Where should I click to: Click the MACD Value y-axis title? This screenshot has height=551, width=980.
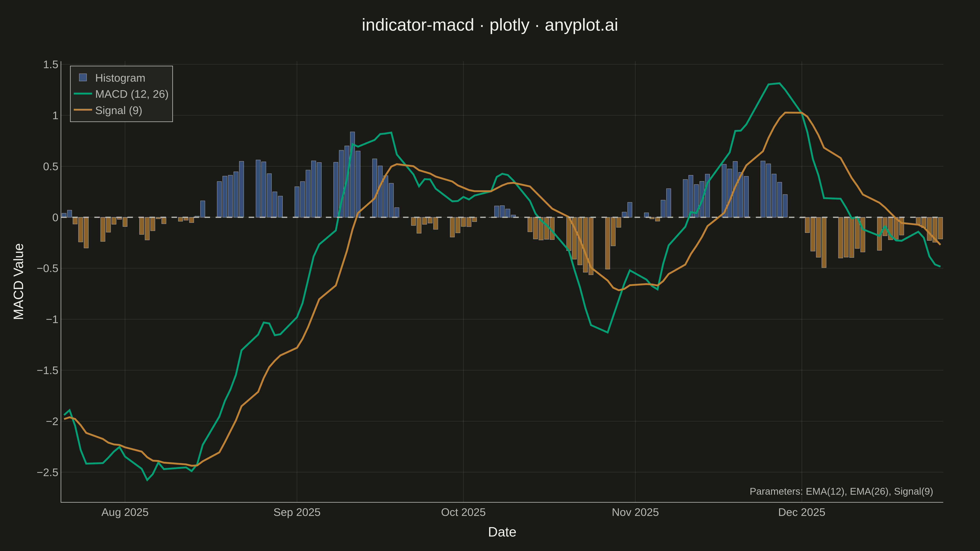[19, 282]
